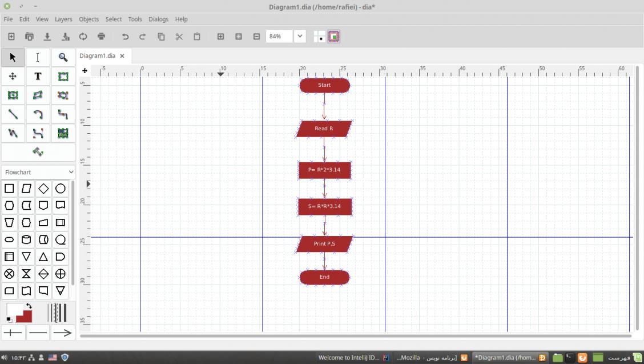Pick the parallelogram input/output shape
The width and height of the screenshot is (644, 364).
[26, 189]
